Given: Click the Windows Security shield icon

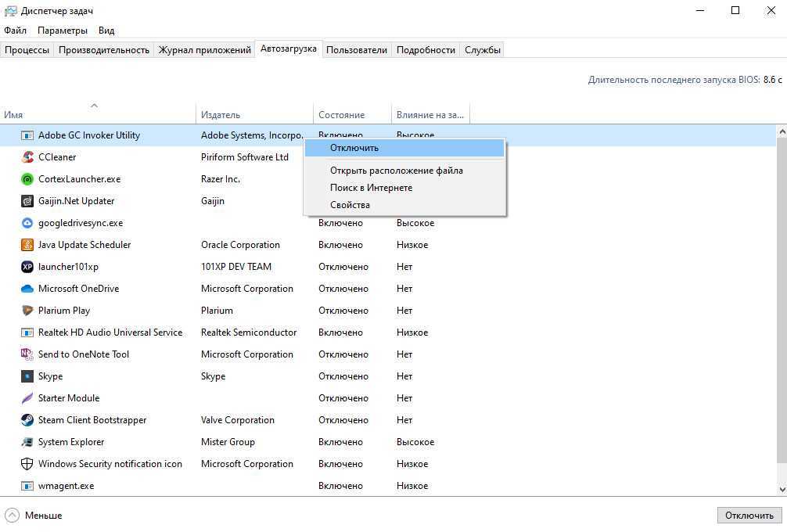Looking at the screenshot, I should point(27,464).
